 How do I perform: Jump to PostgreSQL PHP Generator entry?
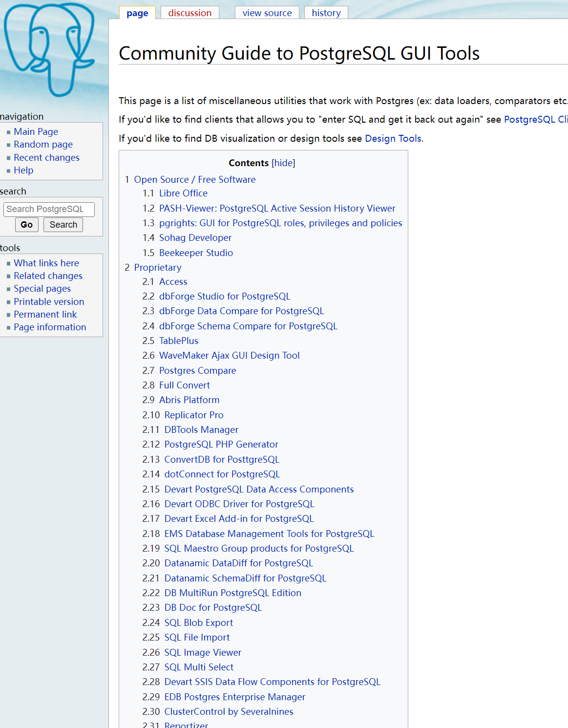click(x=221, y=444)
